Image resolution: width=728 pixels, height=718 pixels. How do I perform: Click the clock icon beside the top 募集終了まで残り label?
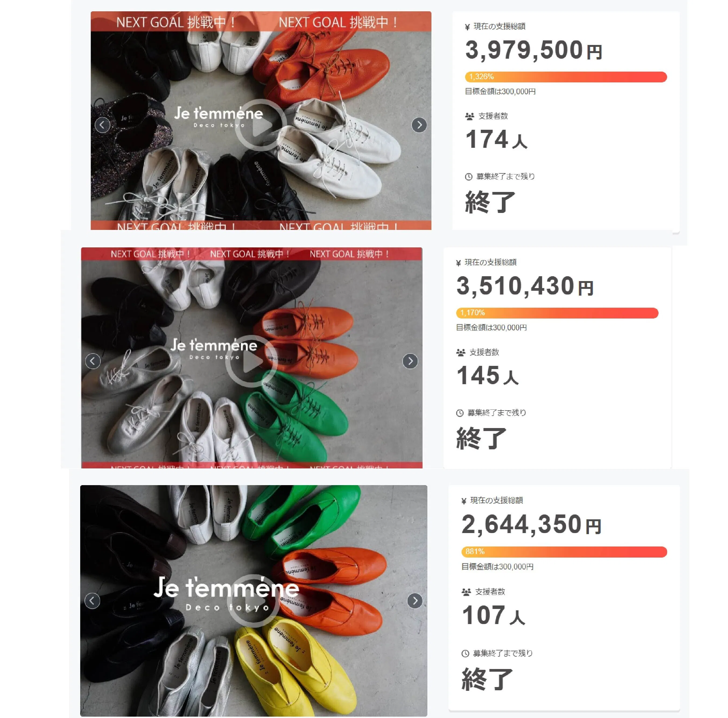(468, 177)
